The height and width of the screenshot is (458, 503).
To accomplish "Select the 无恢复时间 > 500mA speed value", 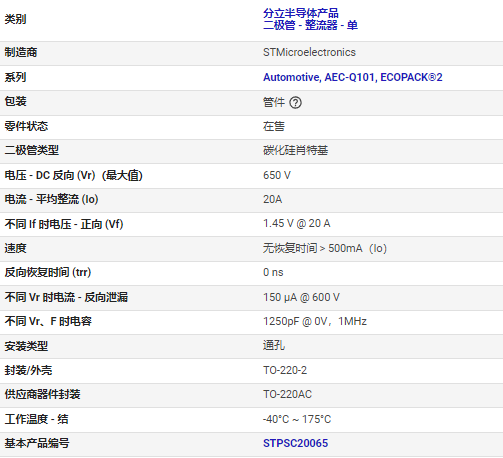I will [325, 248].
